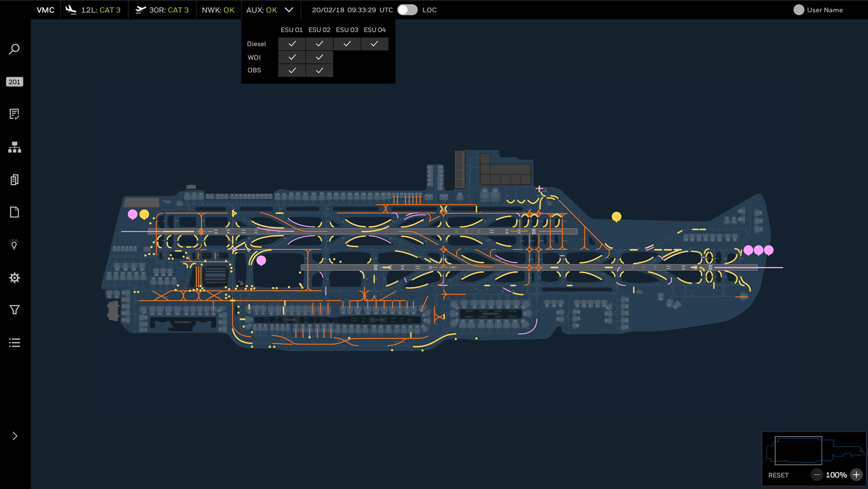Open the network hierarchy icon
The height and width of the screenshot is (489, 868).
coord(14,147)
